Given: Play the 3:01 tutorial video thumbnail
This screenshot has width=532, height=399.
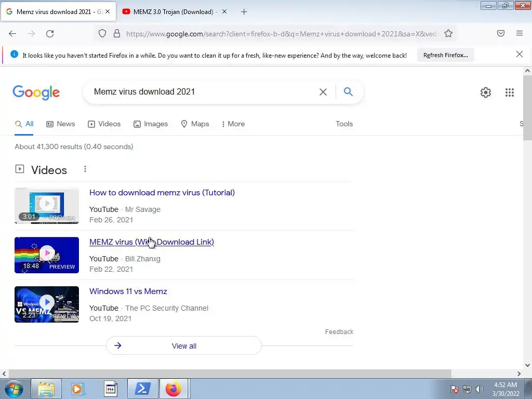Looking at the screenshot, I should tap(47, 206).
